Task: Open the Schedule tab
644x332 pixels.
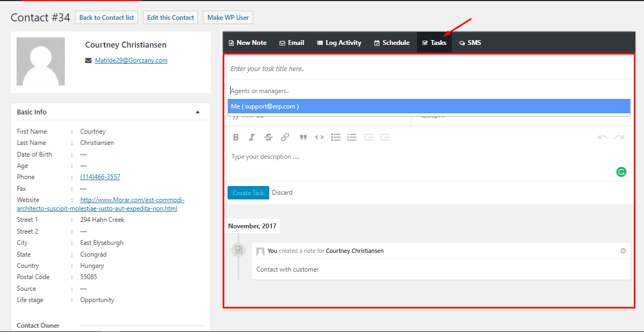Action: [x=391, y=43]
